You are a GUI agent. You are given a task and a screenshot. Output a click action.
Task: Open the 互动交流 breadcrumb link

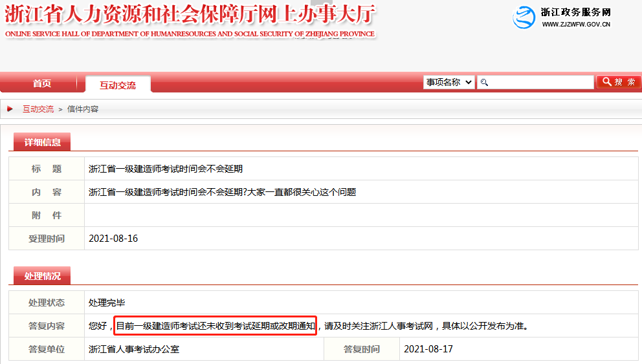[38, 109]
